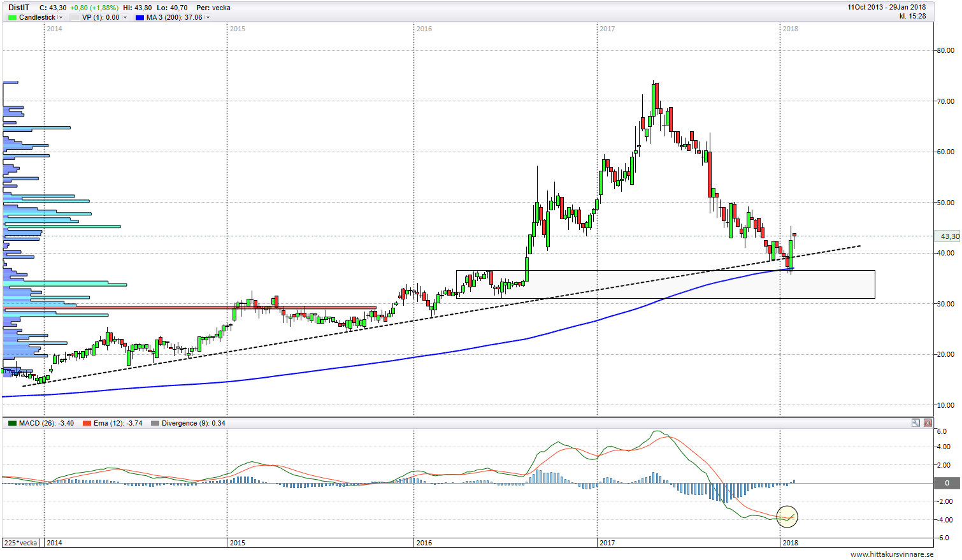Screen dimensions: 962x560
Task: Close the MACD indicator panel
Action: click(x=928, y=423)
